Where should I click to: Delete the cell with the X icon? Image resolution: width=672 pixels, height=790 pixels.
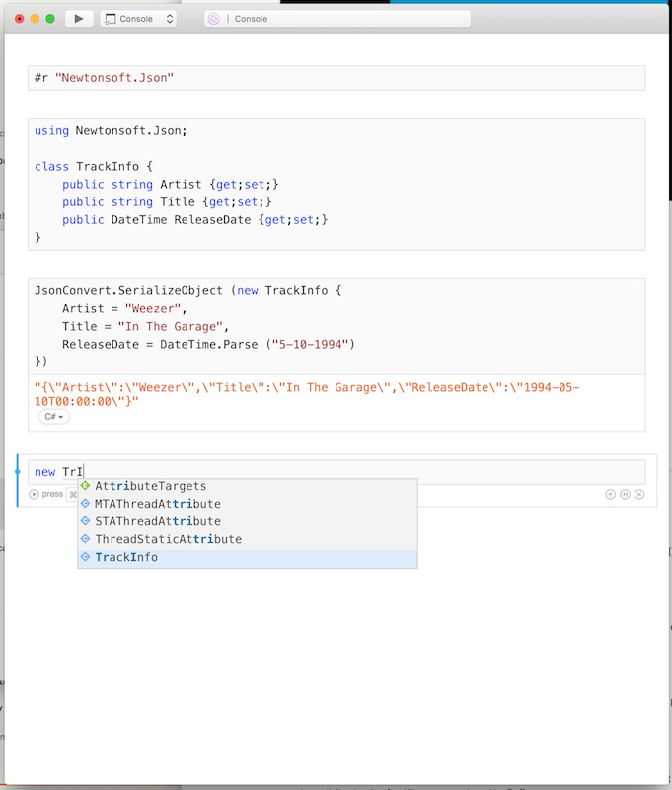coord(639,495)
